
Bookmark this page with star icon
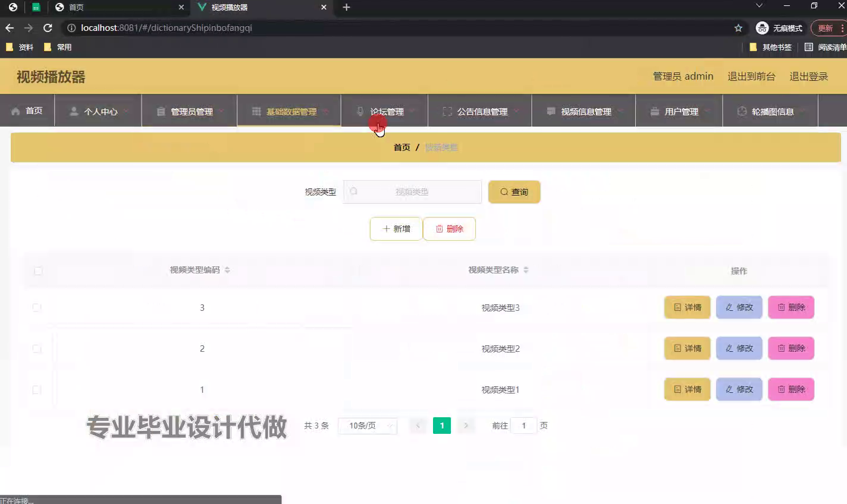(x=738, y=28)
